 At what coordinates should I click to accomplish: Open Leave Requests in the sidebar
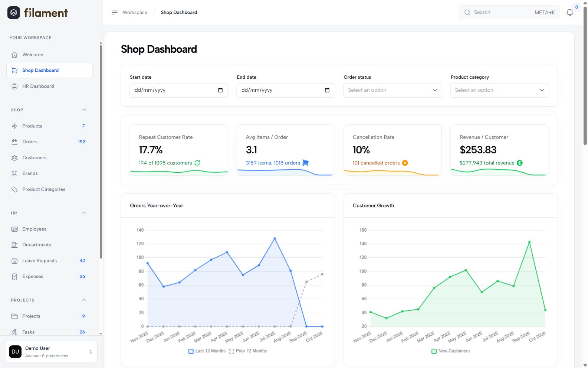point(49,261)
